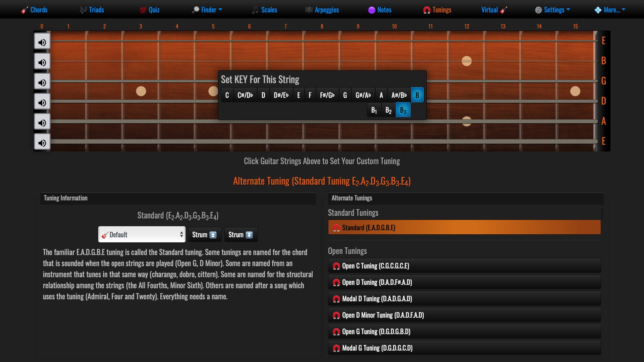Select octave B3 for this string
This screenshot has height=362, width=644.
[x=403, y=110]
